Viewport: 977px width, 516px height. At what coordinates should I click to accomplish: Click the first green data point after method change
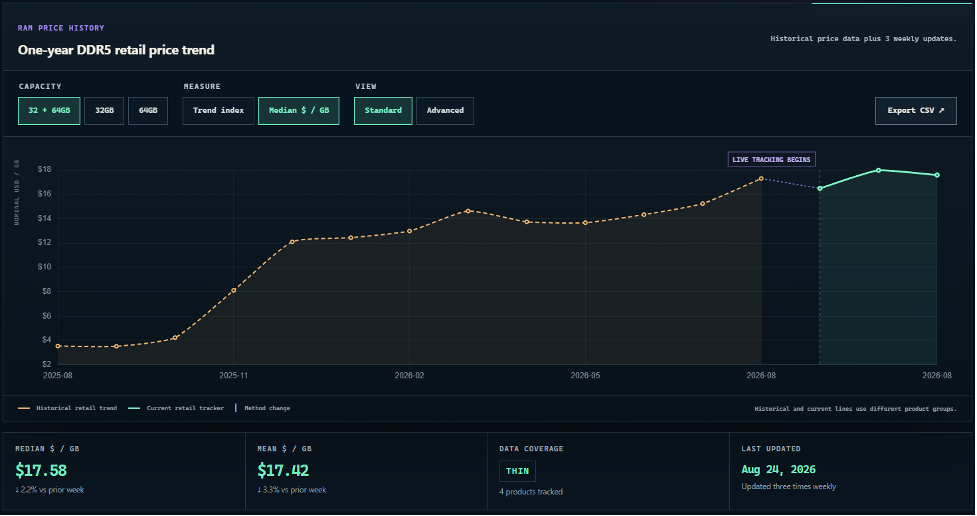point(820,188)
